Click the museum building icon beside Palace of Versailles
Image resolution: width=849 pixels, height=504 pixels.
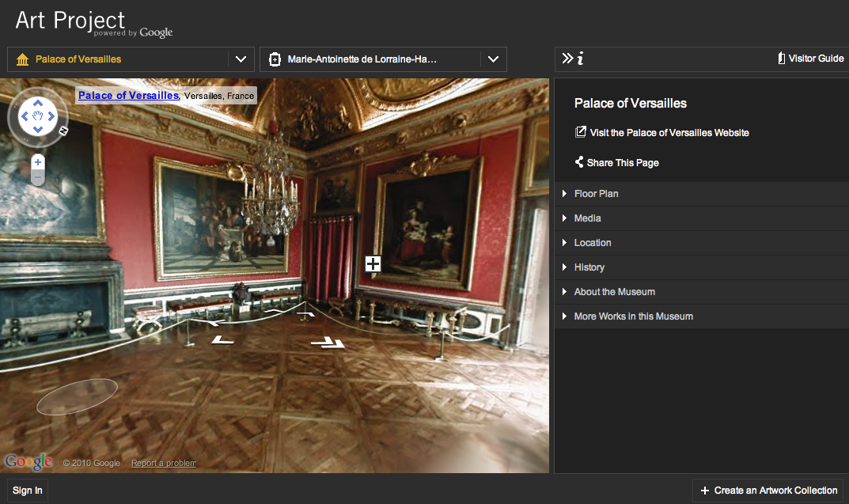pos(22,59)
